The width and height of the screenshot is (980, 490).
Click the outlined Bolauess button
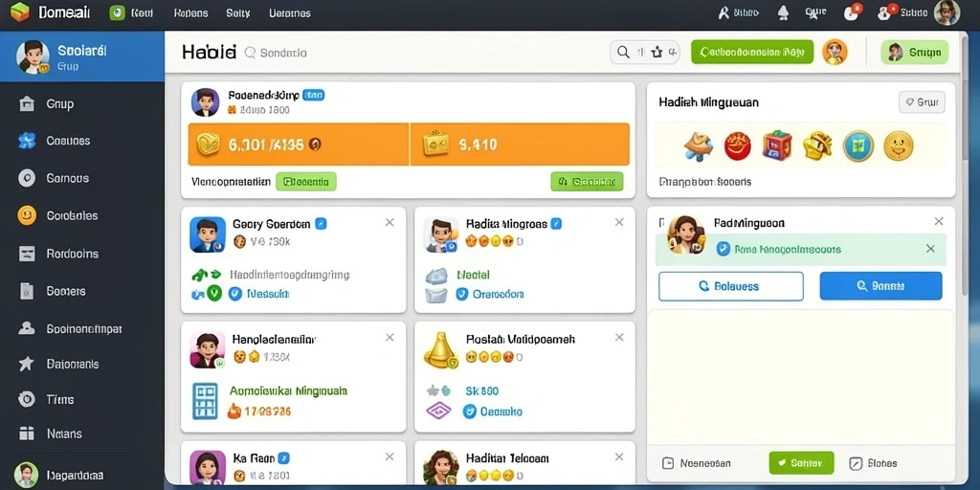click(730, 286)
